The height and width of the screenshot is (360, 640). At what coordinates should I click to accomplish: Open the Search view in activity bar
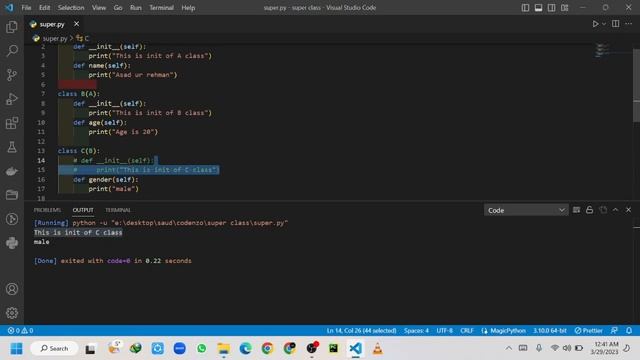(12, 51)
